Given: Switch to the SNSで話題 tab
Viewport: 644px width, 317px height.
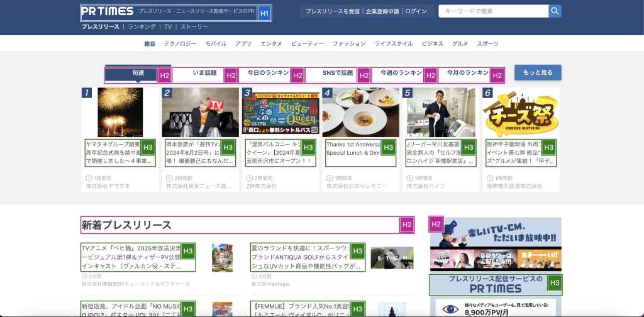Looking at the screenshot, I should (x=338, y=74).
